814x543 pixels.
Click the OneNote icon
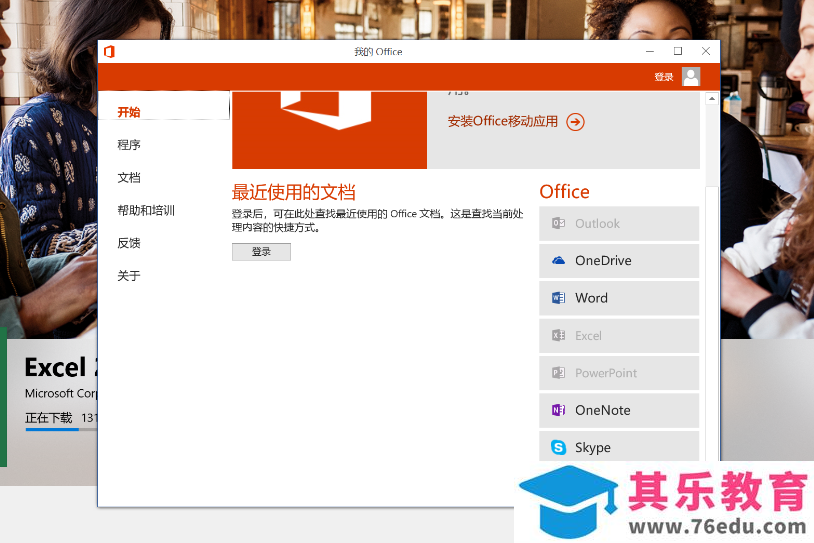(x=559, y=410)
